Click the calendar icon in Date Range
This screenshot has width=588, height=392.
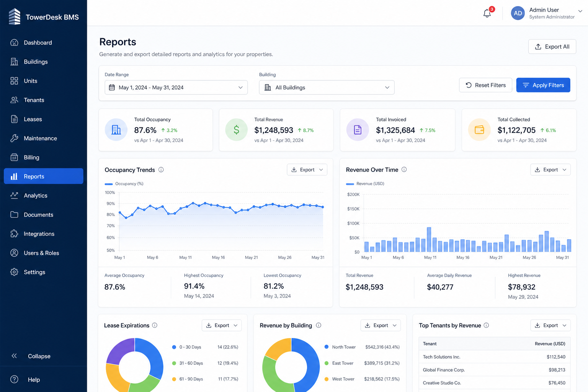(112, 87)
